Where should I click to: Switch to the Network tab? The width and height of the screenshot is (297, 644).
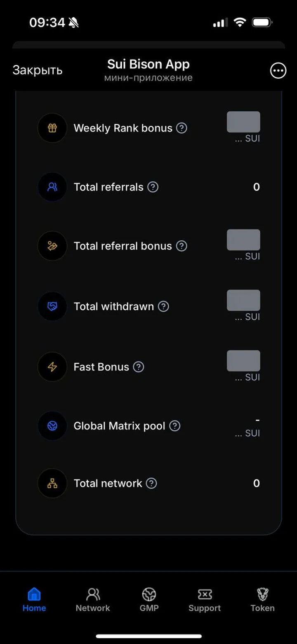pos(93,599)
